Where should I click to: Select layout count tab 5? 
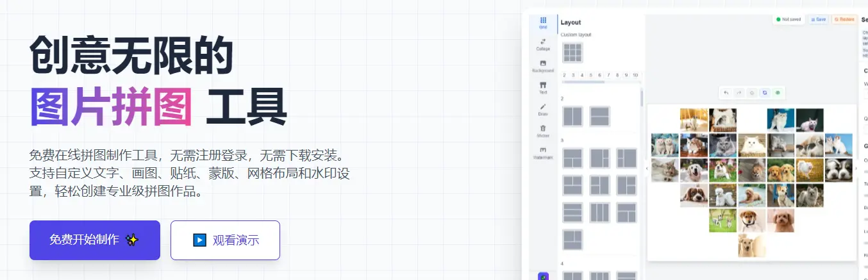590,75
